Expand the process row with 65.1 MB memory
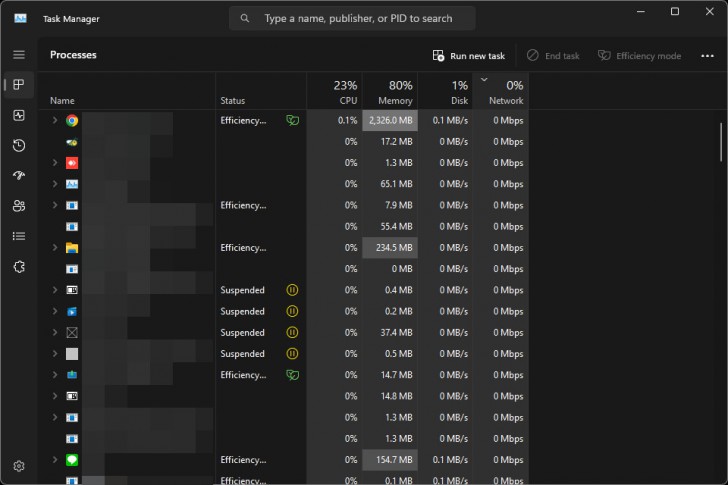This screenshot has height=485, width=728. (x=55, y=184)
